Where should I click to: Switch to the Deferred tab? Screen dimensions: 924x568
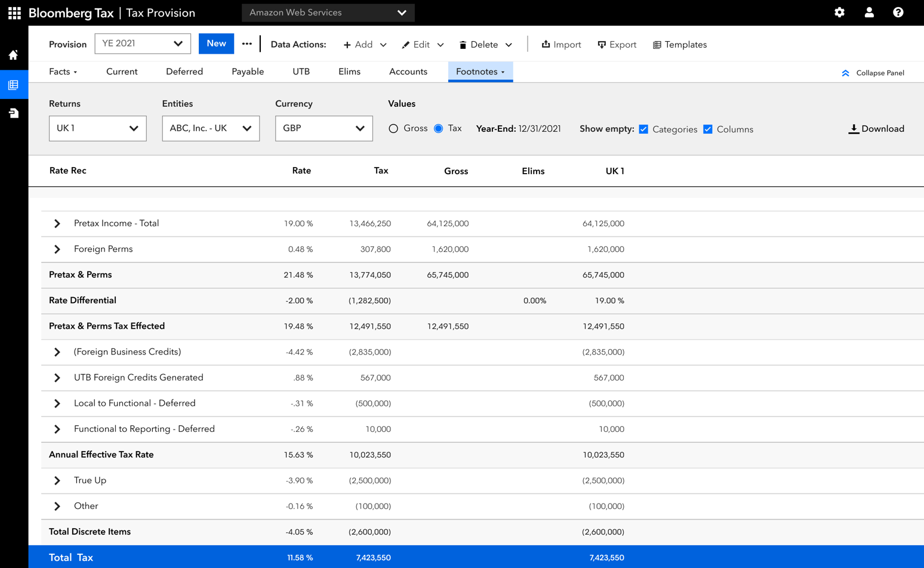tap(184, 72)
